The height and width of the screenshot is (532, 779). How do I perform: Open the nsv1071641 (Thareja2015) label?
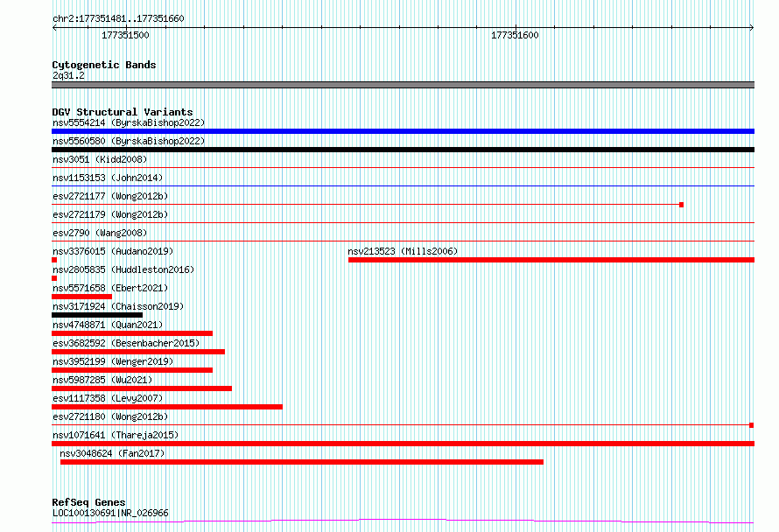(116, 435)
